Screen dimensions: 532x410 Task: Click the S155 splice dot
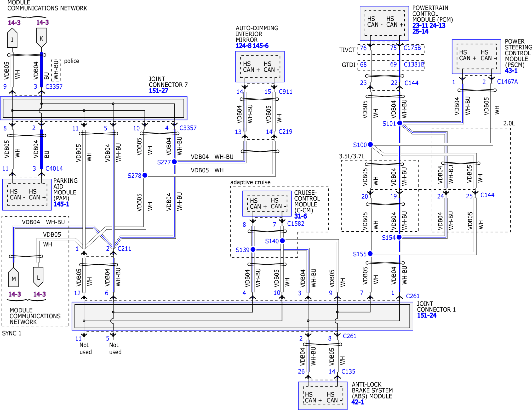click(370, 254)
